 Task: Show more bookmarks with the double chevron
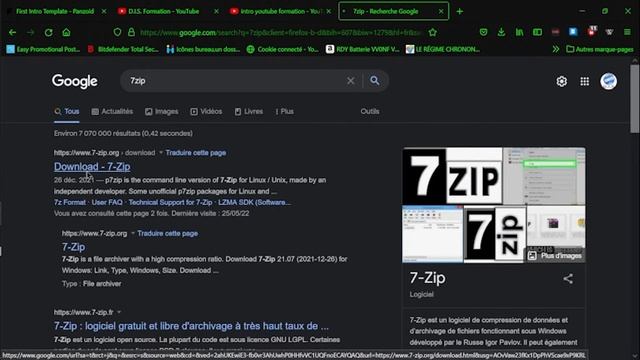[x=556, y=49]
